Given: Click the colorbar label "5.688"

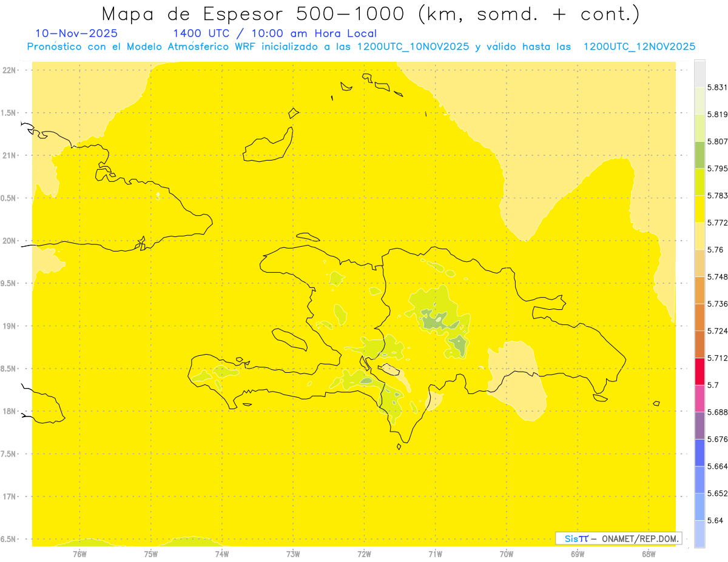Looking at the screenshot, I should [717, 412].
